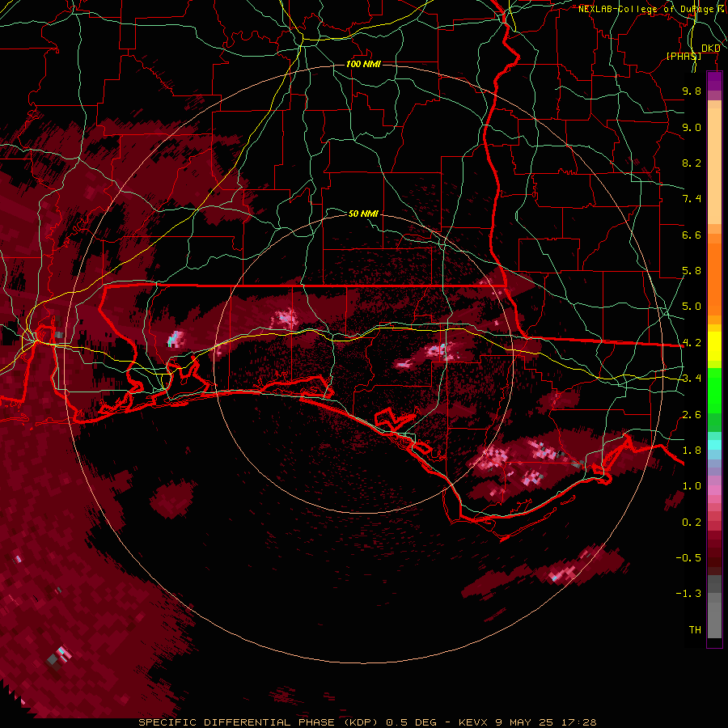Click the 9.0 value on the scale
This screenshot has width=728, height=728.
tap(692, 127)
